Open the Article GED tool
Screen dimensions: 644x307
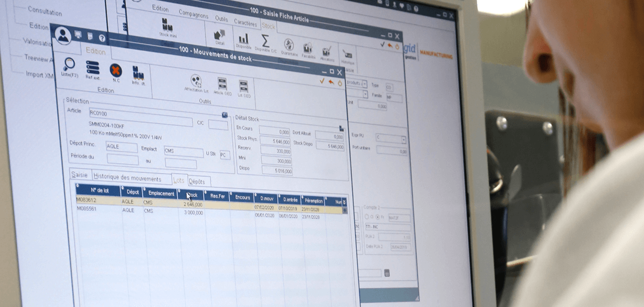(x=222, y=87)
